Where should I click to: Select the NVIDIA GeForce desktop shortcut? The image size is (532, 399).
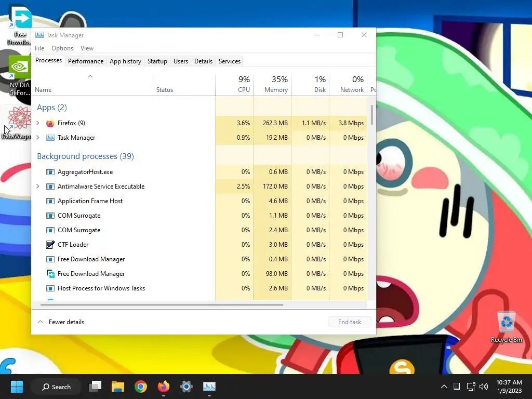tap(19, 76)
